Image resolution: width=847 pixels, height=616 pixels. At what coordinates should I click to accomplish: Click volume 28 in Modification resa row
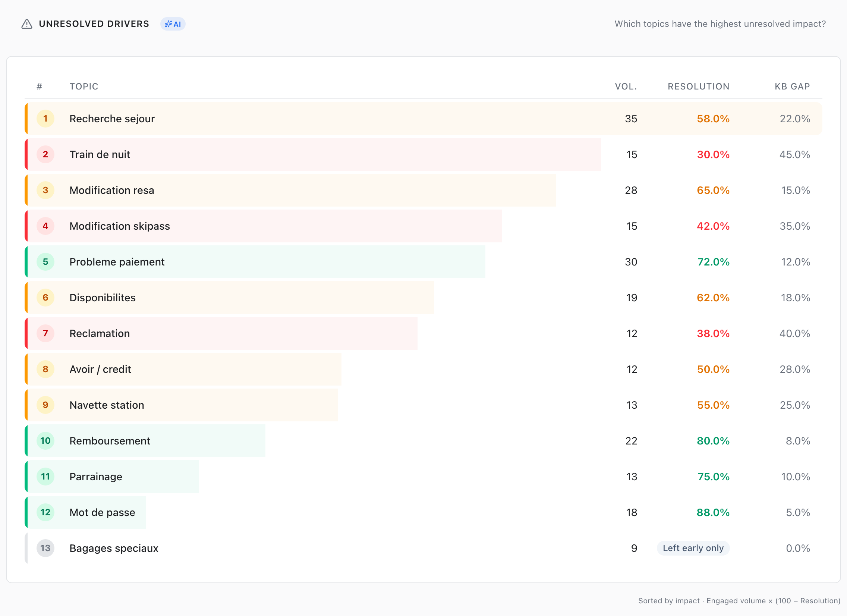[631, 191]
